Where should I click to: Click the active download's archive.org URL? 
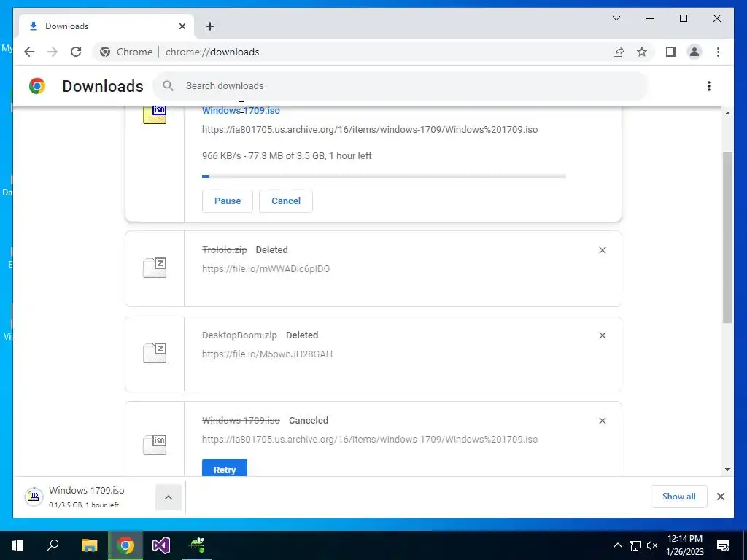coord(370,130)
